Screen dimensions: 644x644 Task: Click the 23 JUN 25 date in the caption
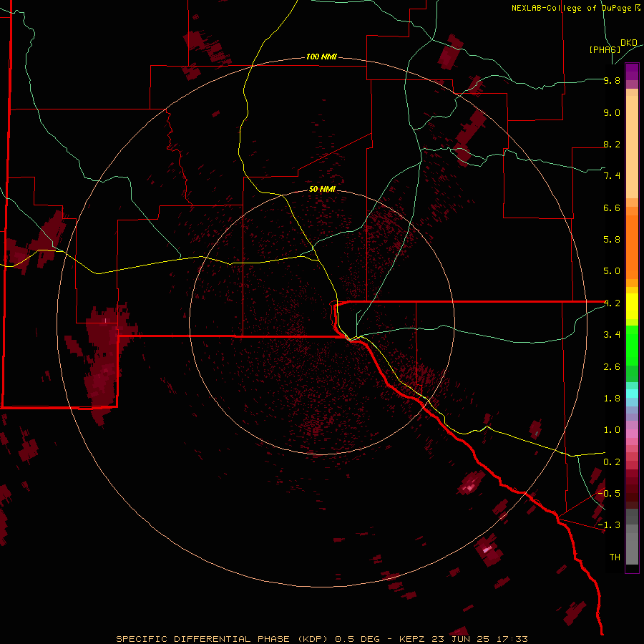click(461, 639)
